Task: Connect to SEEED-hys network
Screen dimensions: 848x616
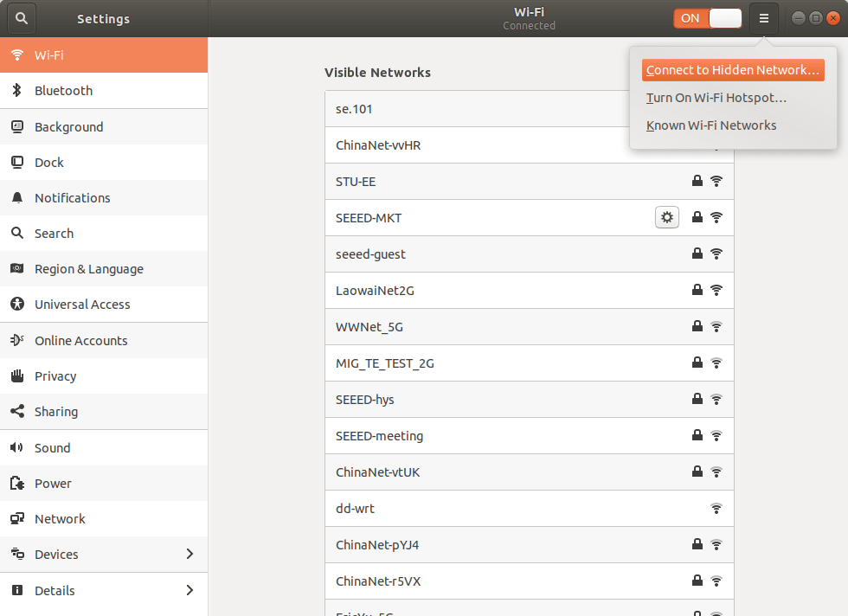Action: (x=530, y=399)
